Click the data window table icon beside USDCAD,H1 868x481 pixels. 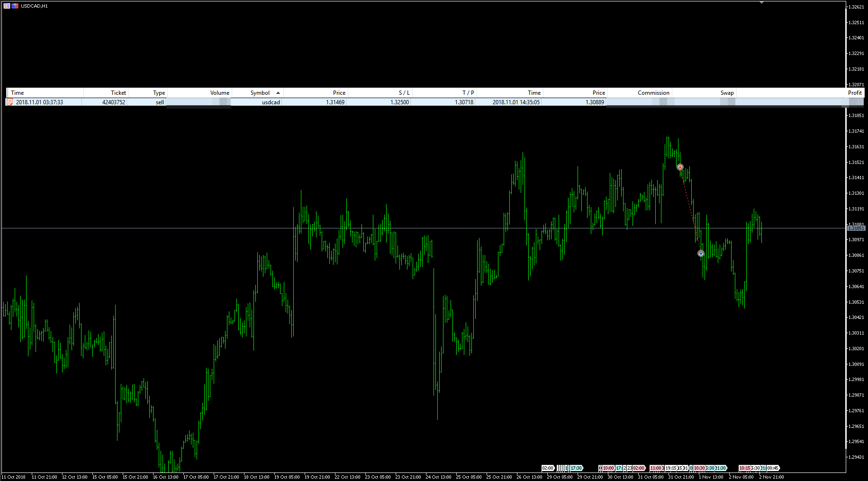[7, 6]
